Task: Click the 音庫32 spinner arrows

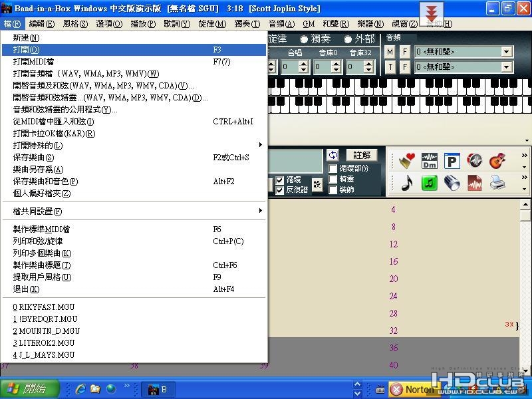Action: click(x=369, y=66)
